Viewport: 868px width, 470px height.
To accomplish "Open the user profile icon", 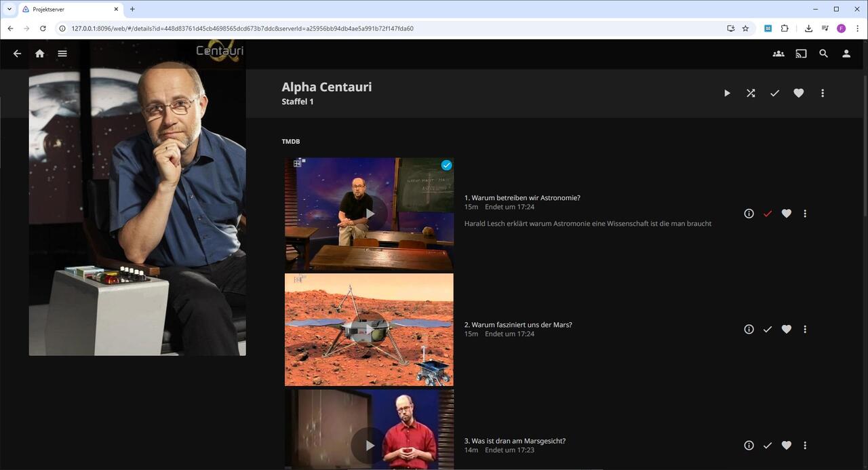I will coord(846,54).
